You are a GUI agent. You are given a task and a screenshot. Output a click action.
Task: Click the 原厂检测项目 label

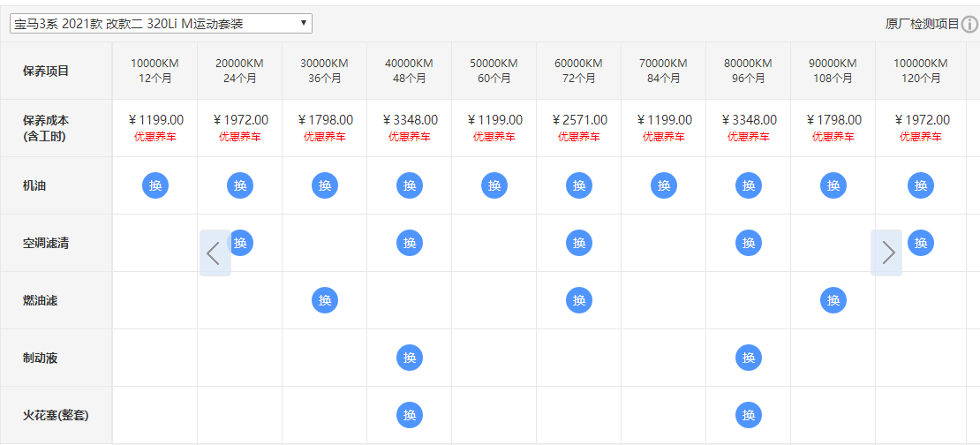coord(922,25)
